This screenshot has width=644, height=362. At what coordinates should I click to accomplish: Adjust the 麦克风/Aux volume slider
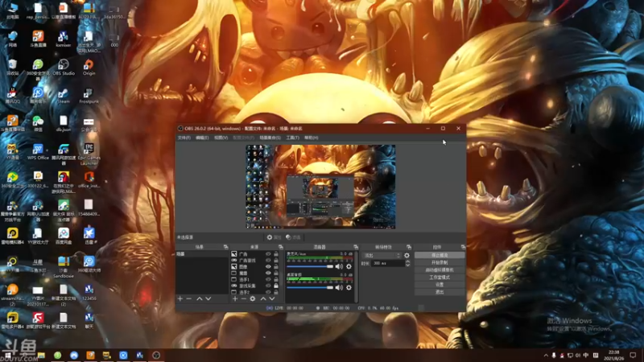coord(310,267)
